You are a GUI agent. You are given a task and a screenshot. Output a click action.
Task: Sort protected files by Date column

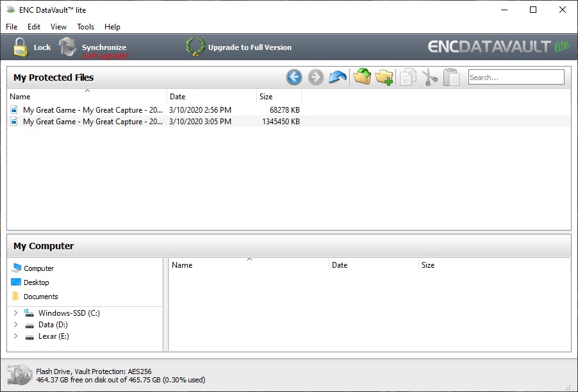[x=212, y=96]
